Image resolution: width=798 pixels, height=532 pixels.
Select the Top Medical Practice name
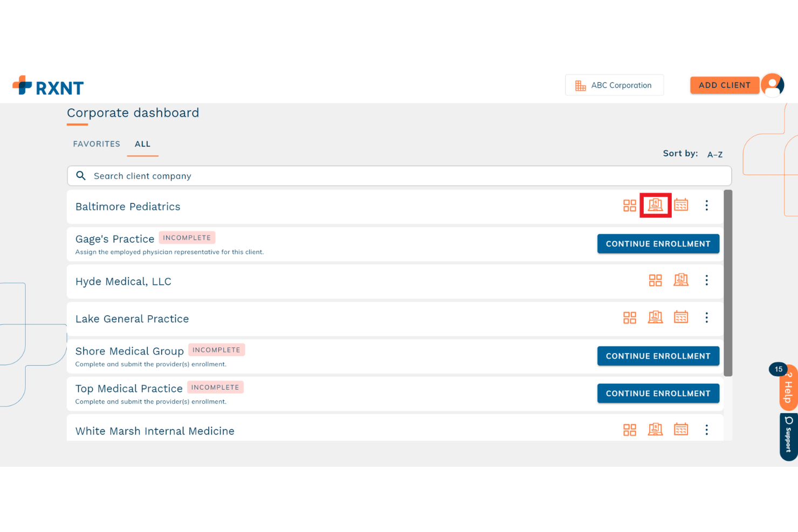tap(129, 389)
